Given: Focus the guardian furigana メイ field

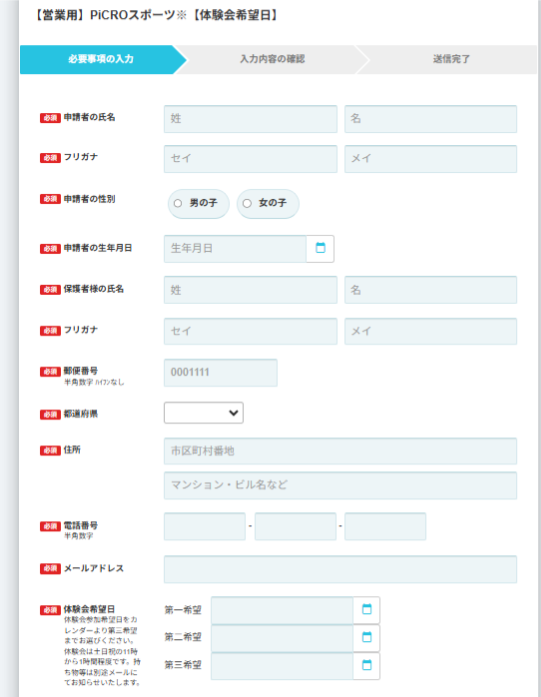Looking at the screenshot, I should (x=430, y=331).
